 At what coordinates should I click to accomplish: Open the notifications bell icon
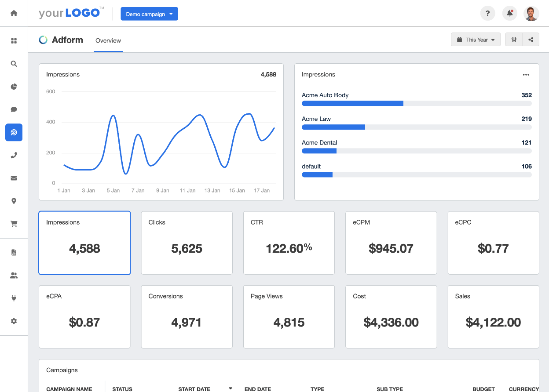(509, 13)
